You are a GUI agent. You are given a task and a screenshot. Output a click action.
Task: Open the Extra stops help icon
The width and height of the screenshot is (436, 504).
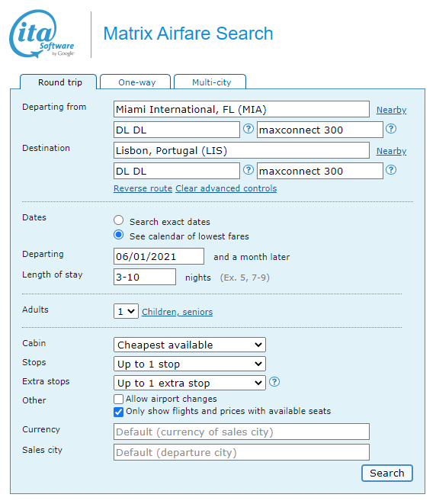pyautogui.click(x=274, y=382)
